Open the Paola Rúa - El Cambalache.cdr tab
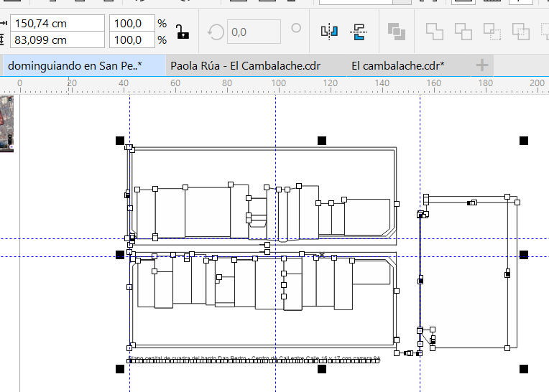This screenshot has height=392, width=549. 245,65
